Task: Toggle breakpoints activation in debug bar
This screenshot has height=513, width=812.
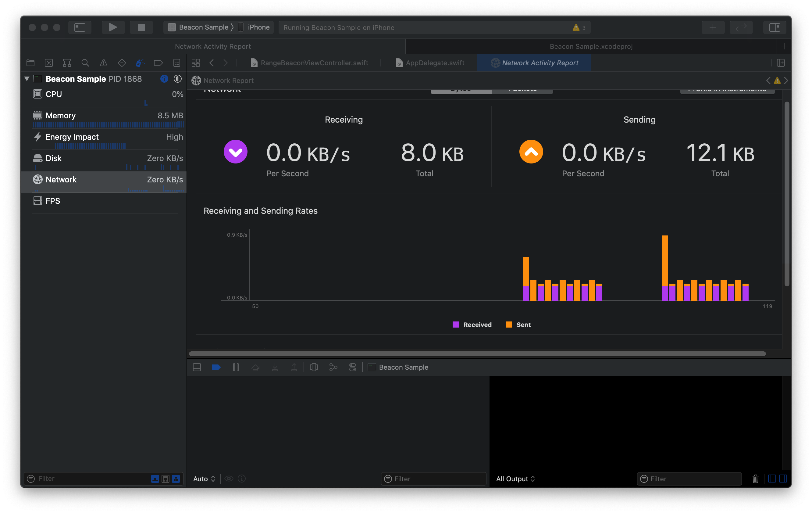Action: [x=216, y=367]
